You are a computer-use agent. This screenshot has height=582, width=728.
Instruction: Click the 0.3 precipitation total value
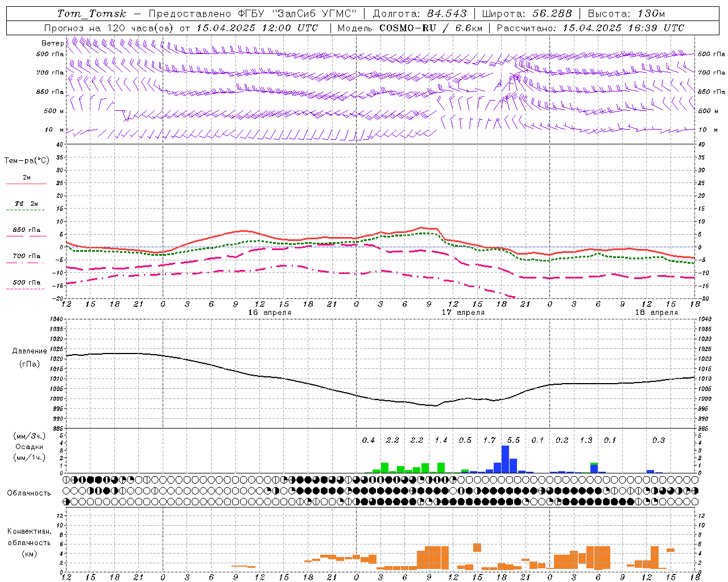[x=659, y=440]
